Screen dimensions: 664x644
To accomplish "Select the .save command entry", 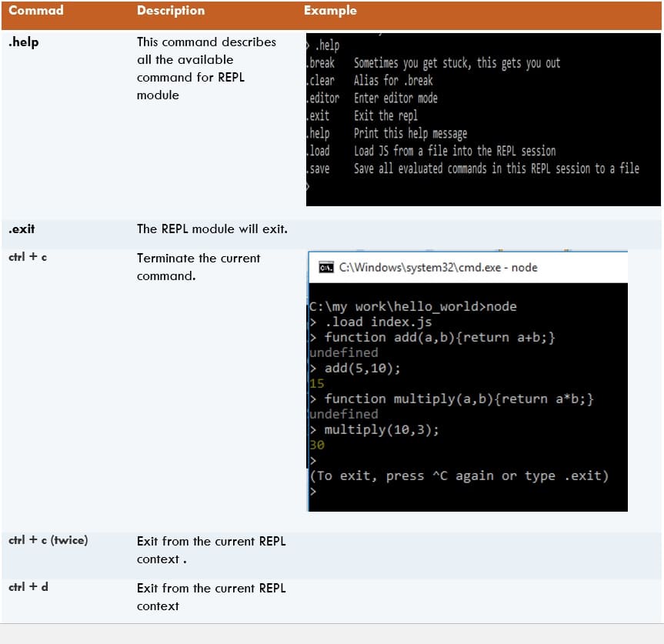I will 321,169.
